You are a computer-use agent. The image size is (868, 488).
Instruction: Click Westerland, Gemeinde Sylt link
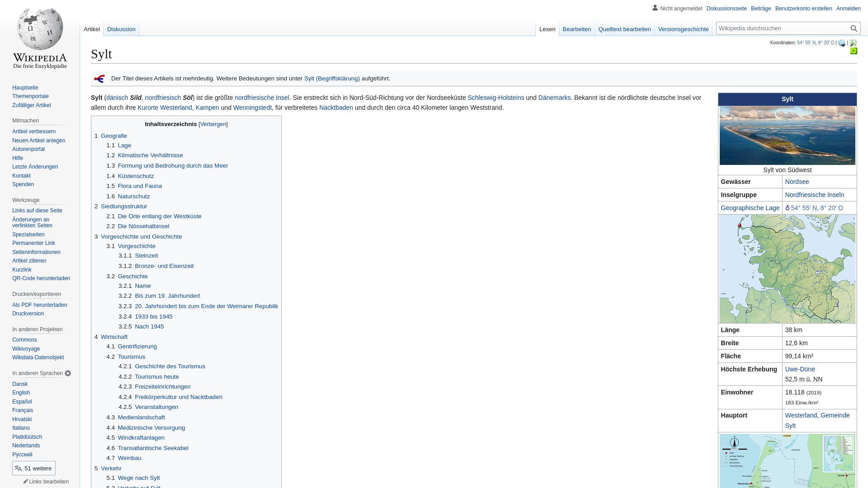tap(817, 420)
